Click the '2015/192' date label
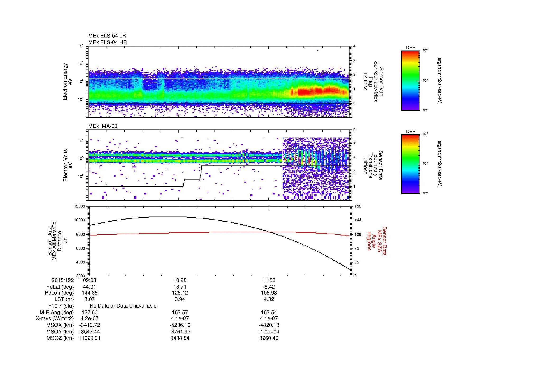This screenshot has height=392, width=555. coord(63,280)
